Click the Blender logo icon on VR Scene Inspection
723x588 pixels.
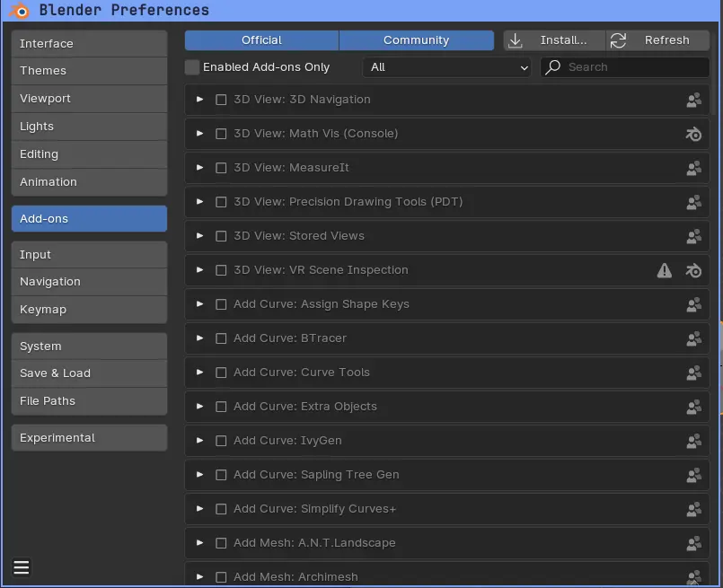693,270
